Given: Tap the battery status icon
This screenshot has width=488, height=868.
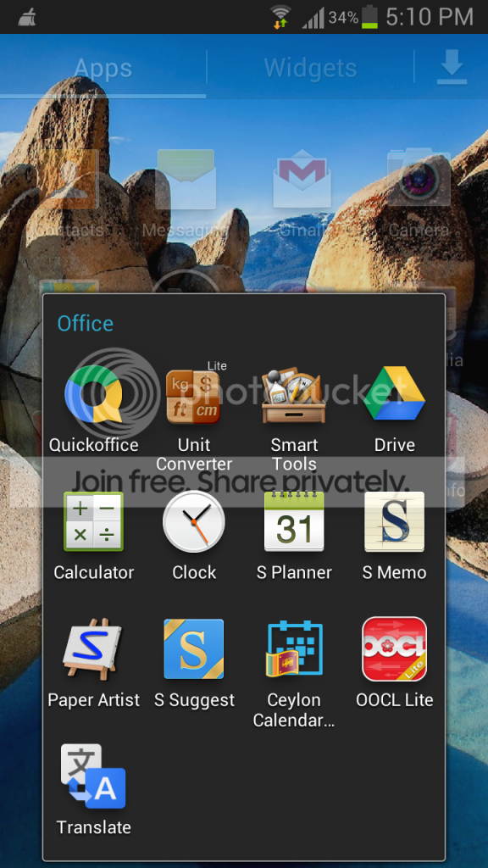Looking at the screenshot, I should pyautogui.click(x=369, y=17).
